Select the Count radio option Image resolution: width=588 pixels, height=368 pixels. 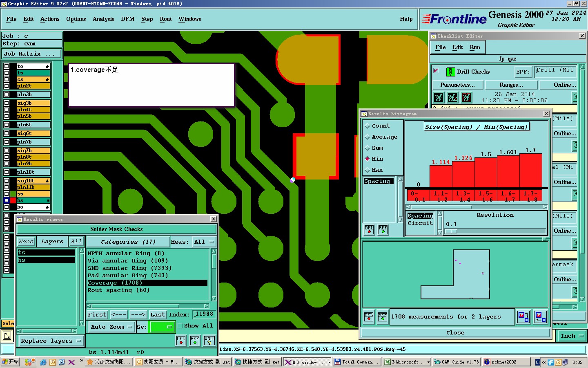click(x=367, y=126)
